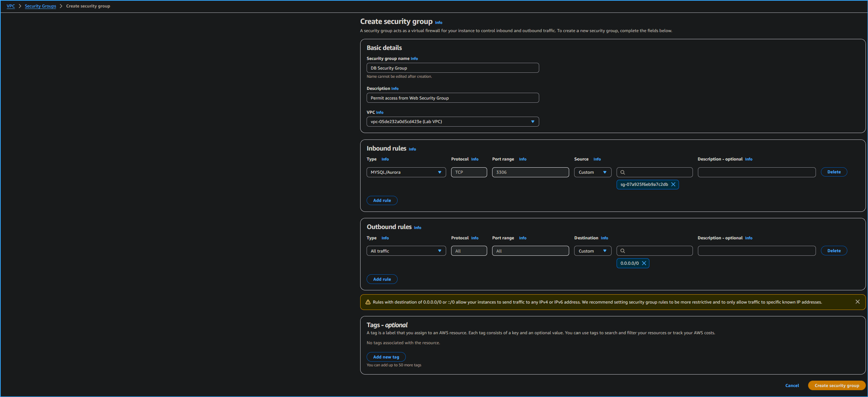
Task: Remove the sg-07a925f6eb9a7c2db source chip
Action: click(673, 184)
